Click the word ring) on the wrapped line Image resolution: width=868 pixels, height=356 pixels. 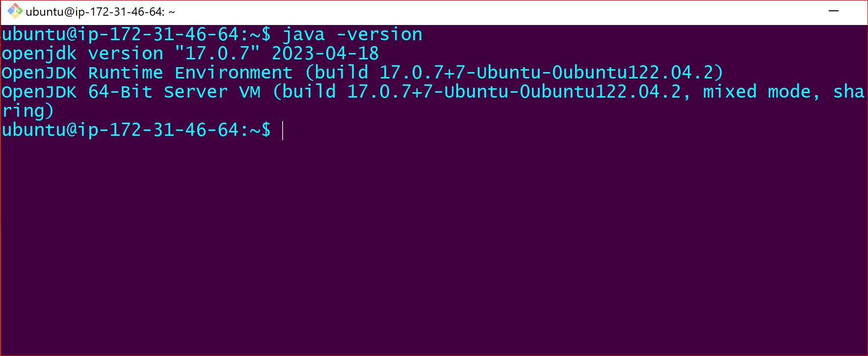click(27, 110)
